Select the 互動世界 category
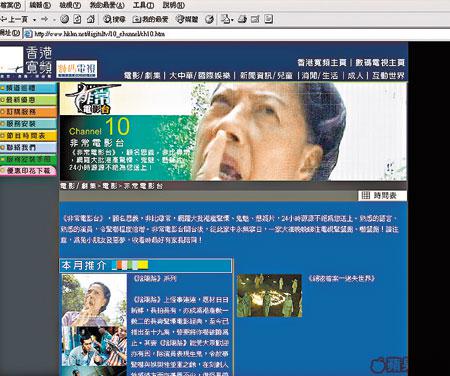The height and width of the screenshot is (376, 450). (388, 76)
